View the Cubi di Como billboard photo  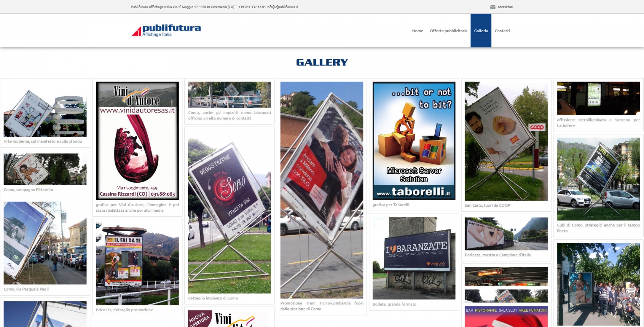pyautogui.click(x=598, y=179)
